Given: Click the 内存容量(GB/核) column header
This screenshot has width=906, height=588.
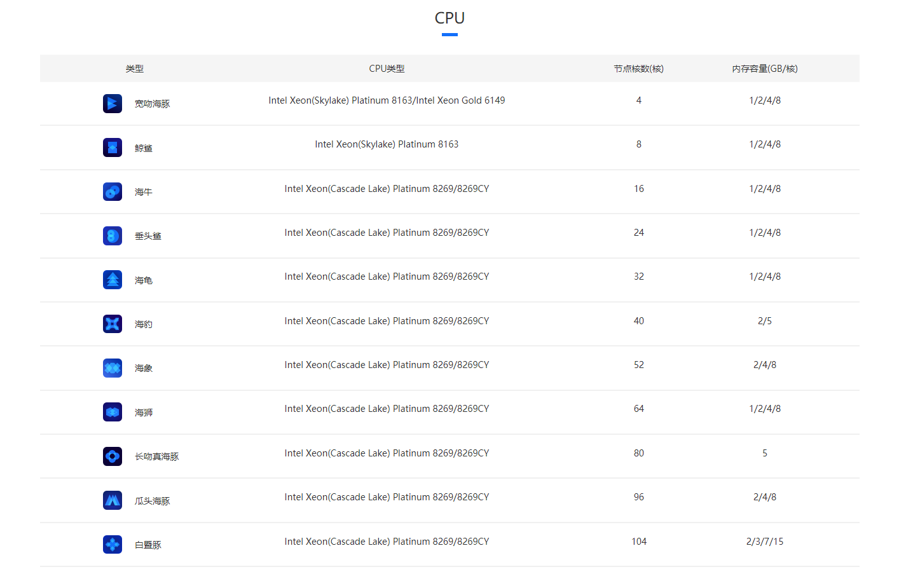Looking at the screenshot, I should (764, 69).
